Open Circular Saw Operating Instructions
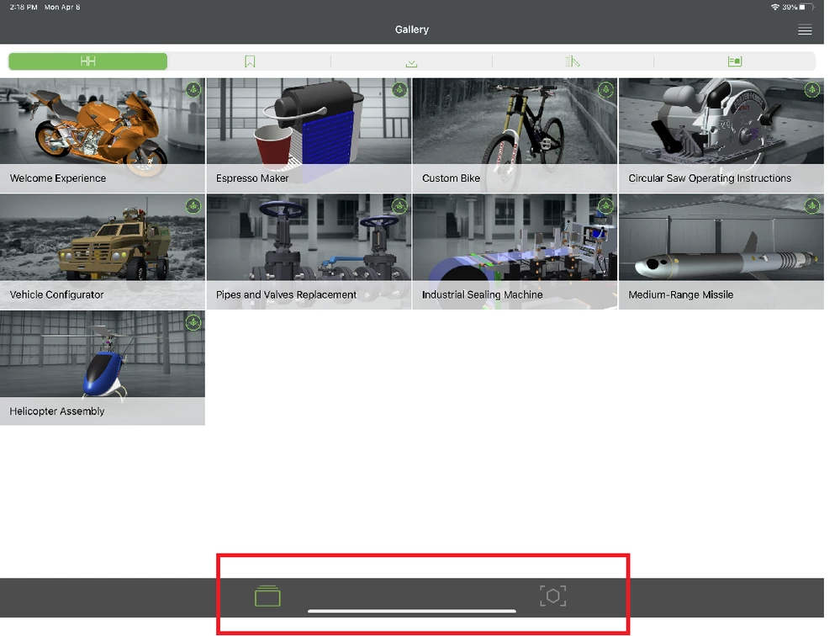Screen dimensions: 840x636 (721, 126)
